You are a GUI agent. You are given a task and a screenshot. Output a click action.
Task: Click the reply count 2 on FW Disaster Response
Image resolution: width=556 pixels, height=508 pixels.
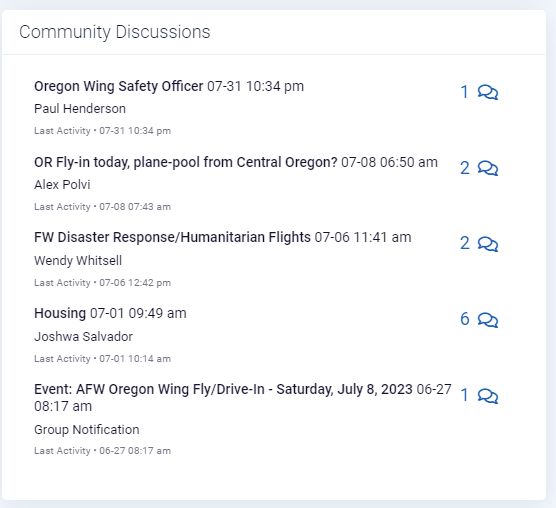pos(465,243)
